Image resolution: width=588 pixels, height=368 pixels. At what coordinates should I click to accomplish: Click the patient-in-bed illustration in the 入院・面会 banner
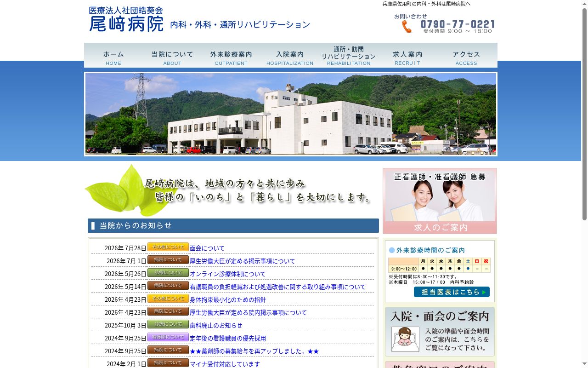pyautogui.click(x=405, y=339)
